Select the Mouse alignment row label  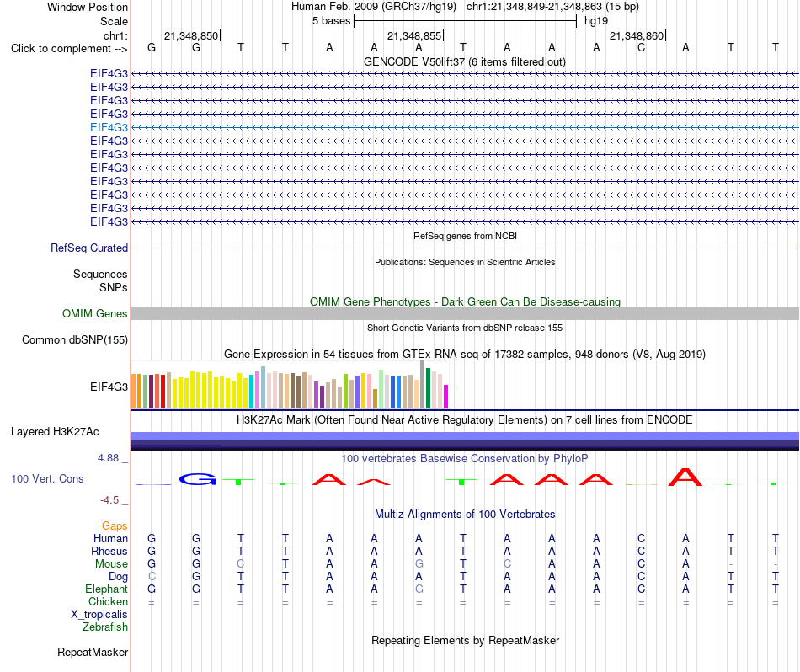(x=111, y=564)
